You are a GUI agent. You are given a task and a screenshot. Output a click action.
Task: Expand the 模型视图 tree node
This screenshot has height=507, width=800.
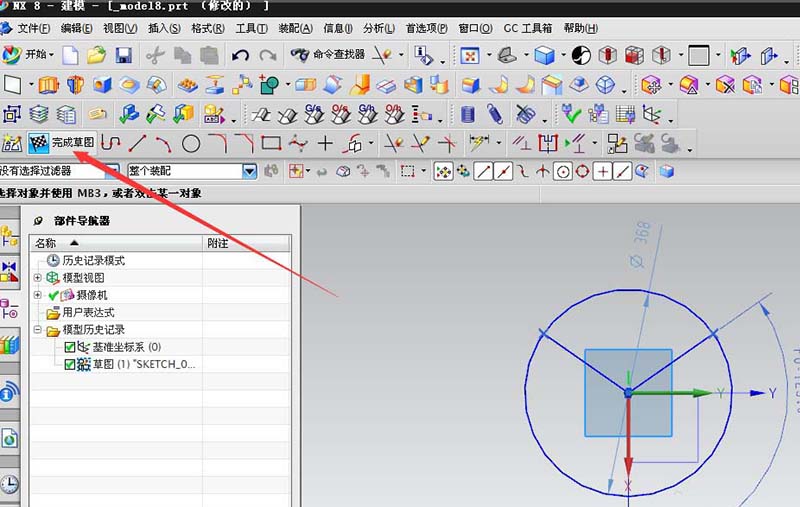pyautogui.click(x=38, y=277)
